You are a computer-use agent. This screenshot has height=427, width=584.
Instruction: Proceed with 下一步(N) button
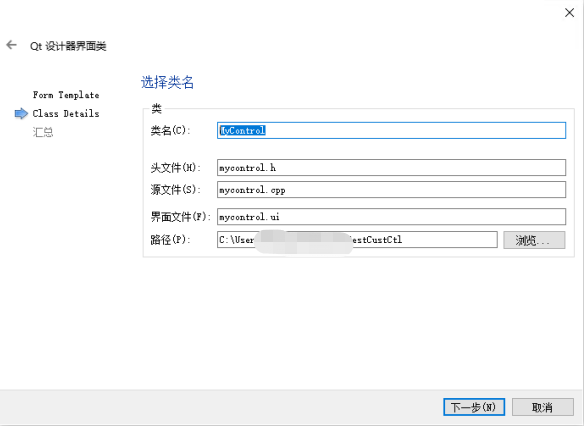474,407
